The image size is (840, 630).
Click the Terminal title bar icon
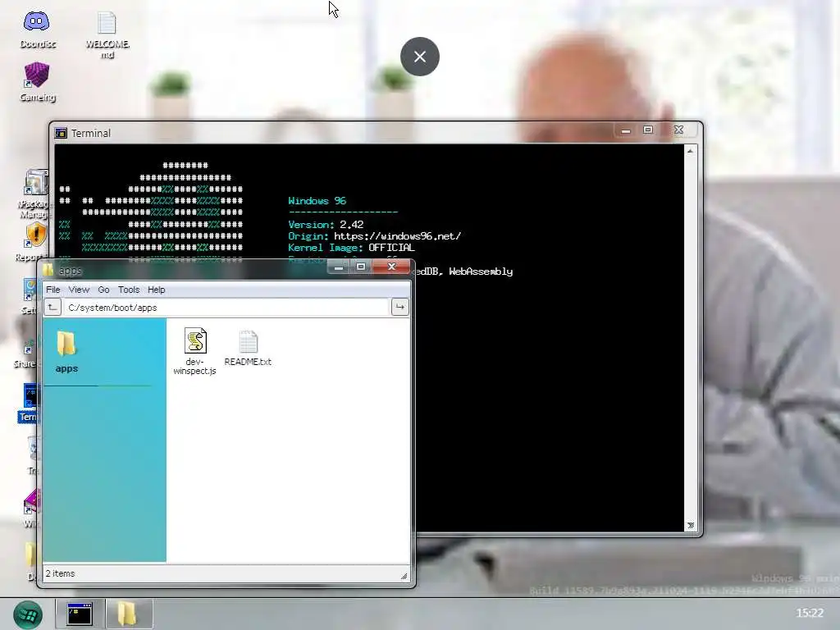pos(61,133)
